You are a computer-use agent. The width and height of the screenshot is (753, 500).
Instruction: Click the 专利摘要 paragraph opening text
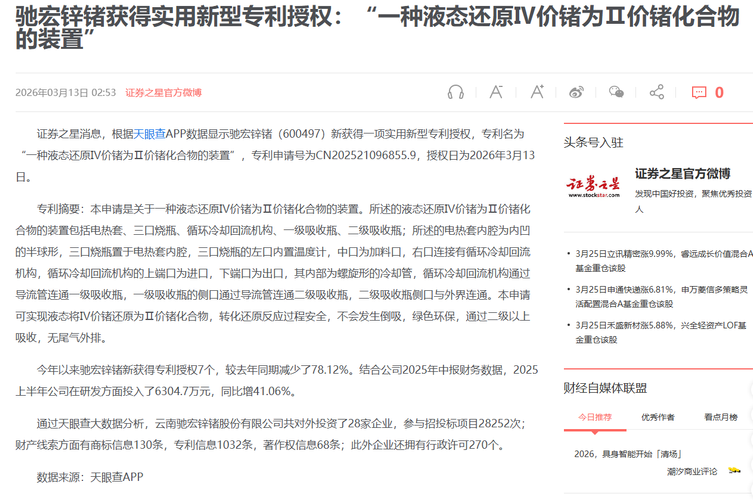point(62,209)
